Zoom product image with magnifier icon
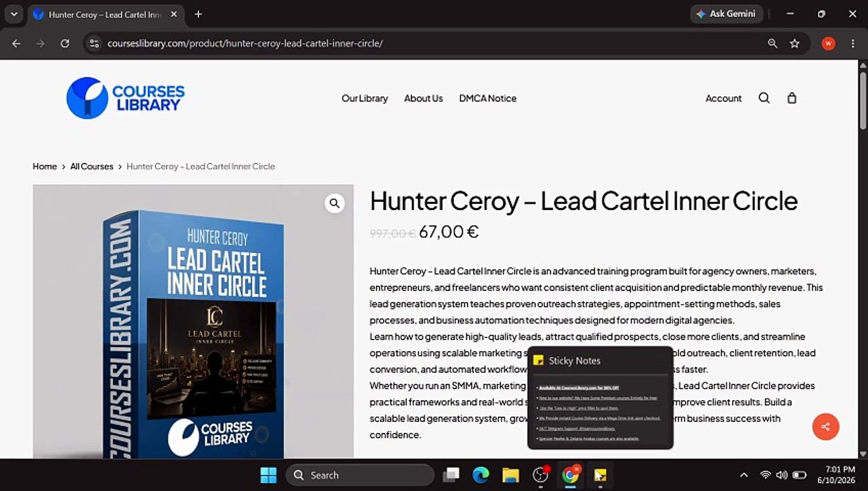This screenshot has height=491, width=868. (x=334, y=203)
